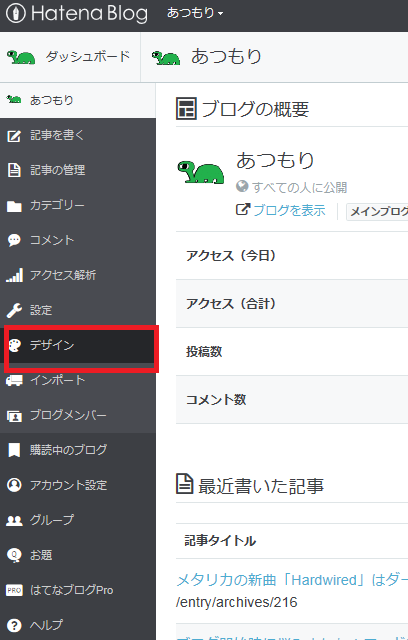The height and width of the screenshot is (640, 408).
Task: Click the small turtle icon in sidebar
Action: point(14,99)
